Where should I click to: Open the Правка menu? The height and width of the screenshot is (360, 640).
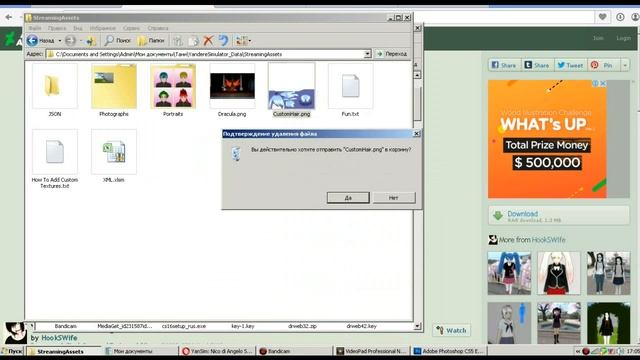(57, 28)
